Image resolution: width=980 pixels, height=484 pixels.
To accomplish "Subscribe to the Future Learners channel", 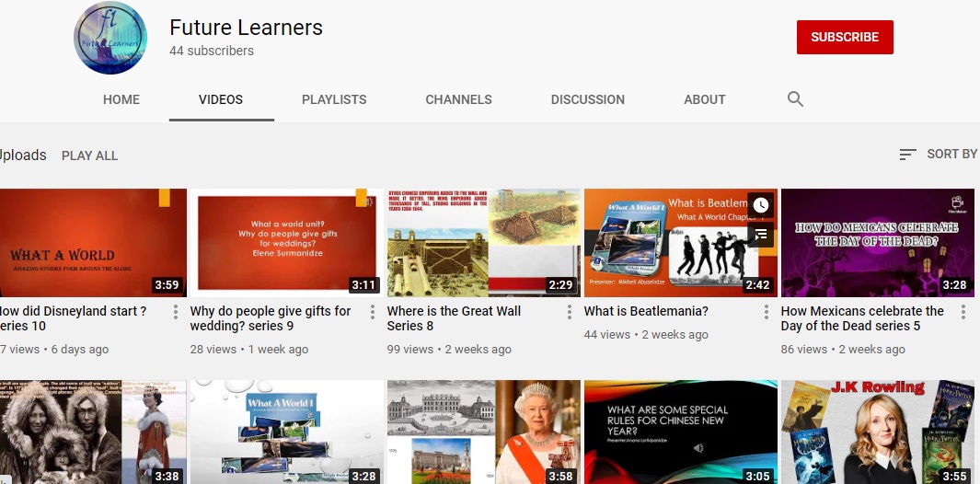I will (x=845, y=37).
